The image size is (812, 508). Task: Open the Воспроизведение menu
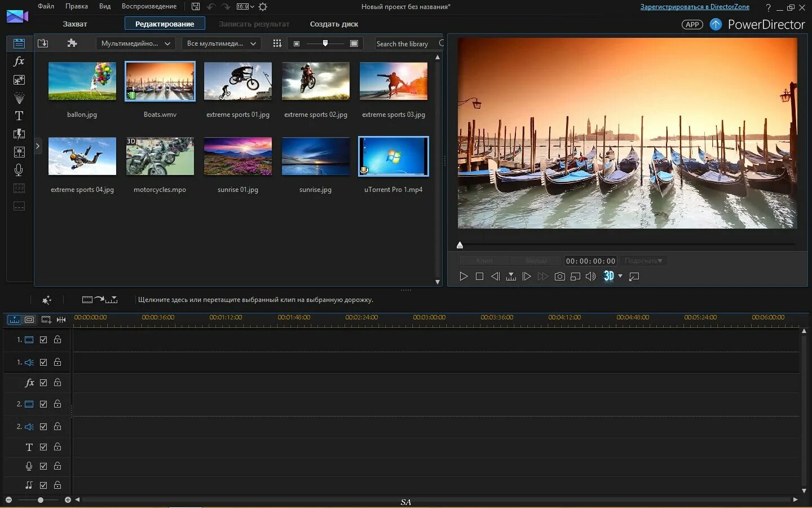click(x=149, y=6)
